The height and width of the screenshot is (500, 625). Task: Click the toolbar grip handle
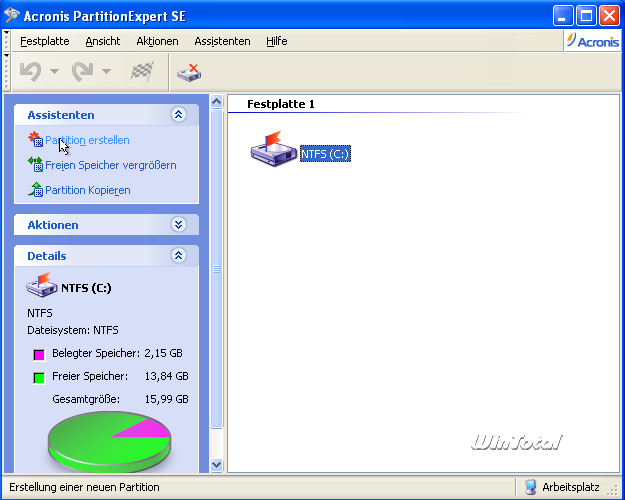coord(6,72)
